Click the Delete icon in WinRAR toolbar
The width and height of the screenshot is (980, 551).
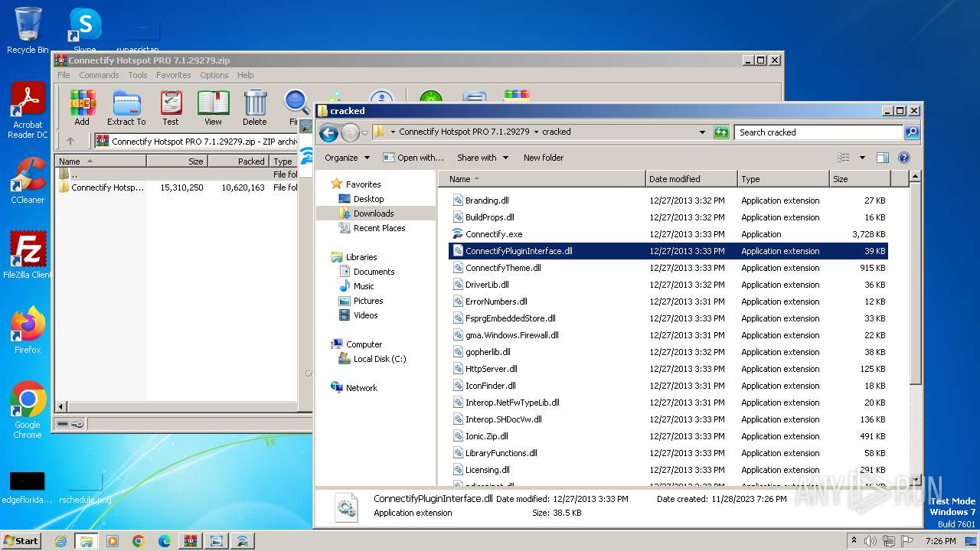coord(255,107)
